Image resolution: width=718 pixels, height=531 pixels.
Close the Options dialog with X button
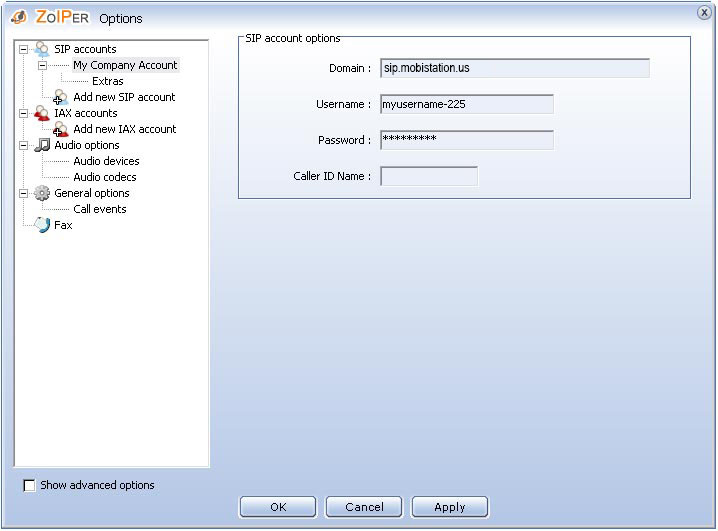tap(704, 12)
